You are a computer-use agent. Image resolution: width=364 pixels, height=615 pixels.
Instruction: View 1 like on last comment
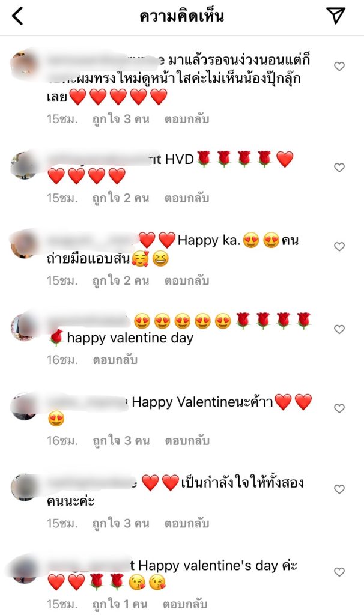tap(120, 604)
